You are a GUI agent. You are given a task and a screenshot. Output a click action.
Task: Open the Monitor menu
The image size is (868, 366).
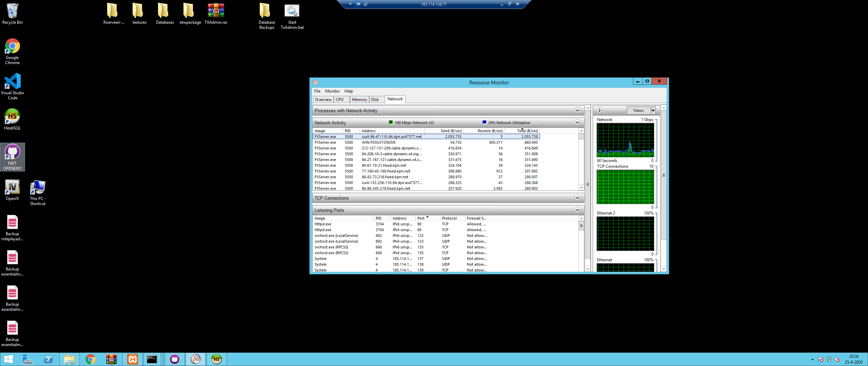click(332, 91)
